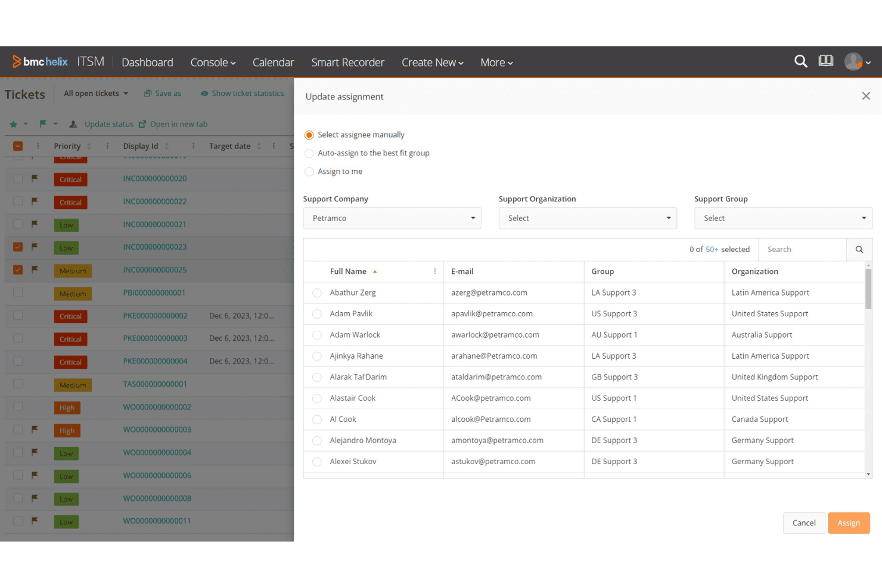This screenshot has width=882, height=588.
Task: Open the Dashboard tab
Action: [x=147, y=63]
